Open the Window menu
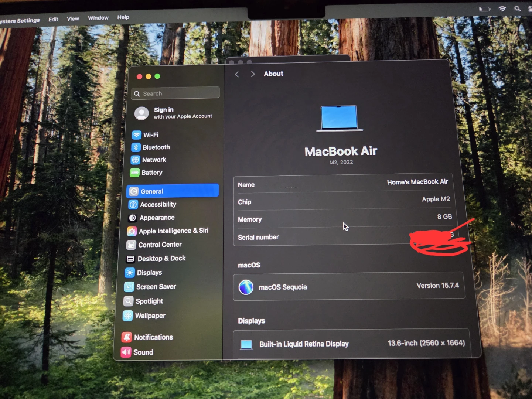This screenshot has width=532, height=399. click(98, 18)
